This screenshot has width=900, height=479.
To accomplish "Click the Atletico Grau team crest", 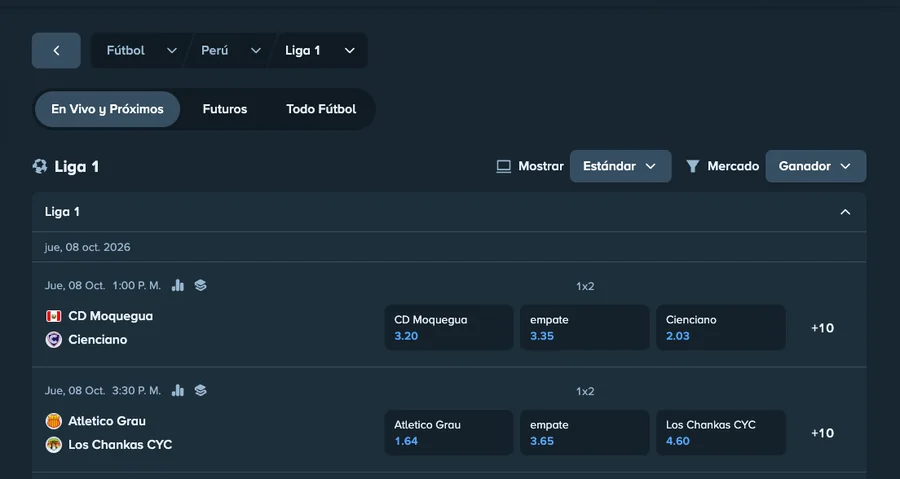I will pos(53,421).
